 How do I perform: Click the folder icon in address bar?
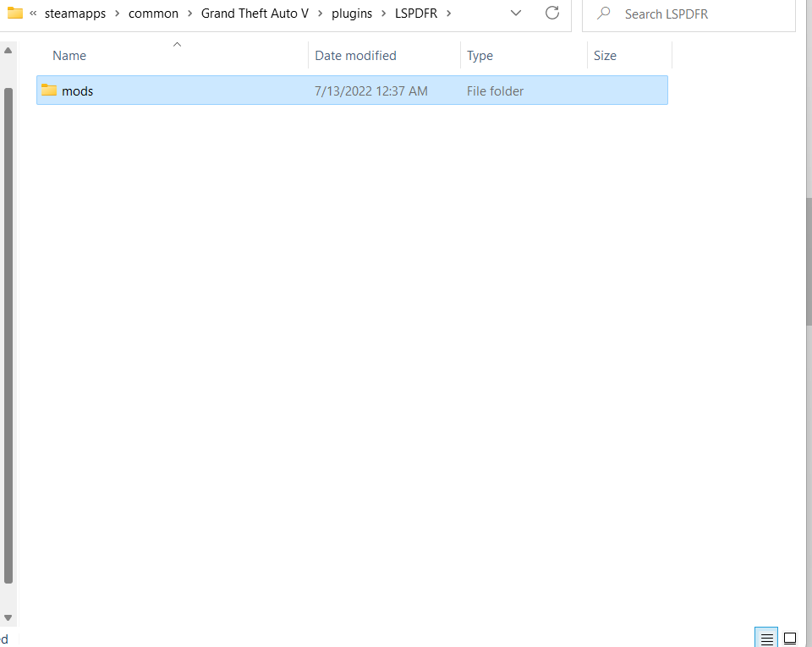click(15, 13)
